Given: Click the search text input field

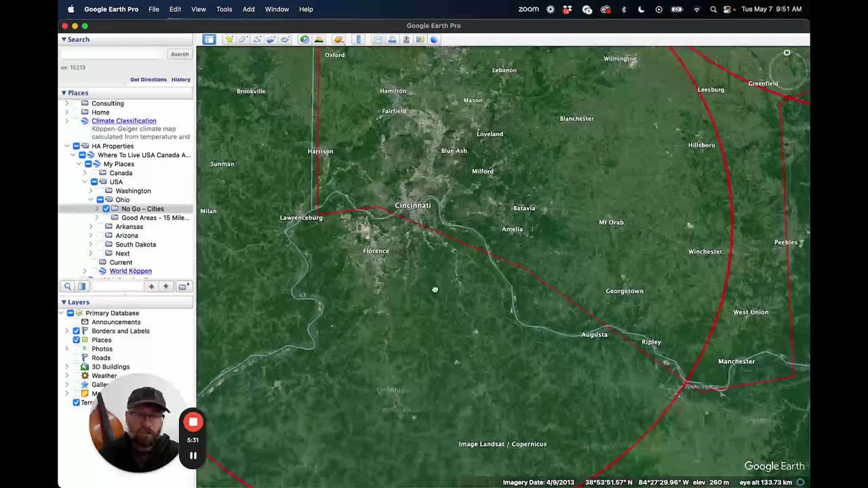Looking at the screenshot, I should point(113,54).
